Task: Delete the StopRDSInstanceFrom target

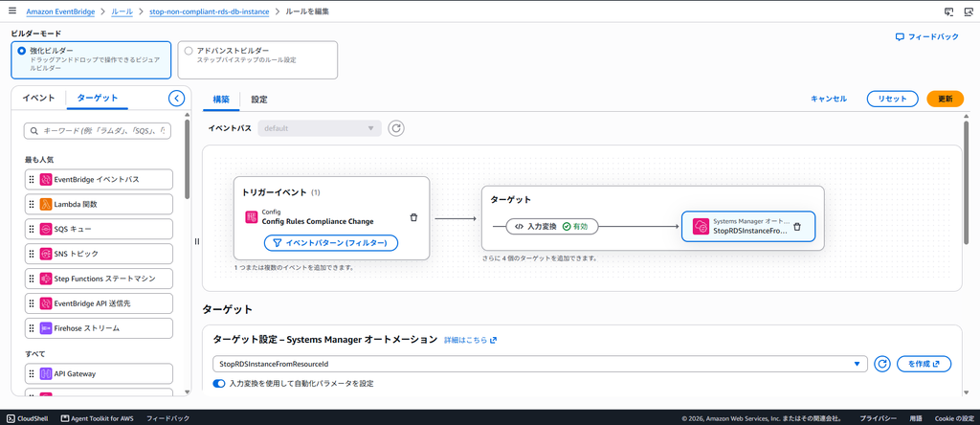Action: coord(797,226)
